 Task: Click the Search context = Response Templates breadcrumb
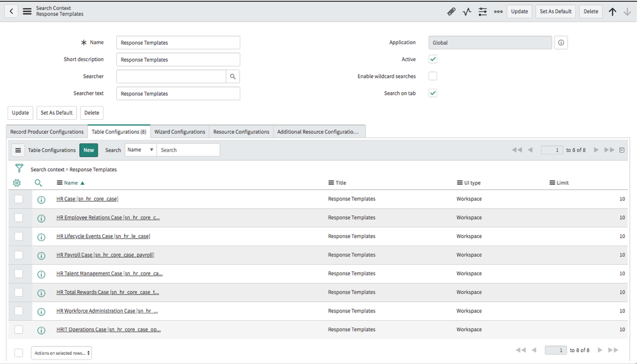[74, 170]
